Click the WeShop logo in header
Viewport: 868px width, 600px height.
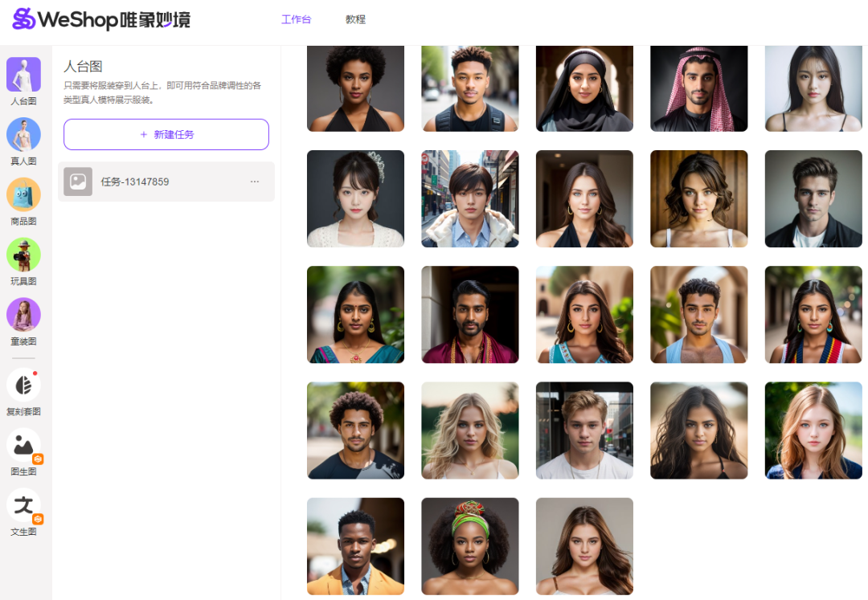(x=101, y=19)
